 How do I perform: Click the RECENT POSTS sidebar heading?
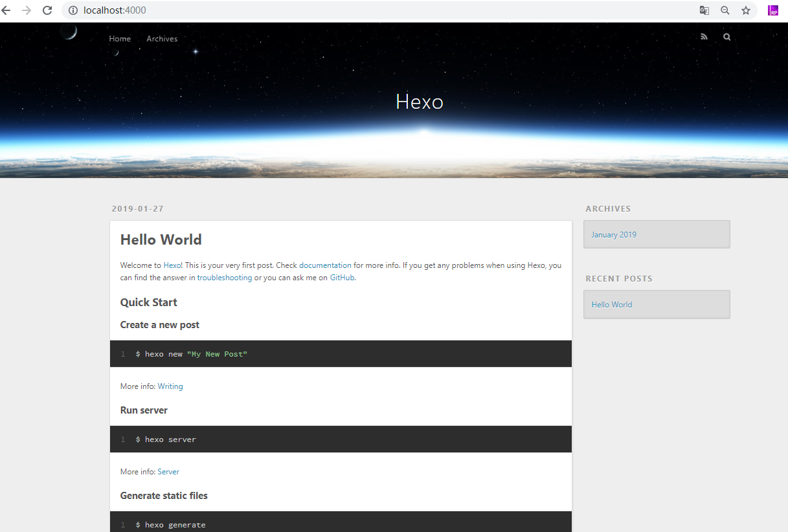click(x=619, y=279)
